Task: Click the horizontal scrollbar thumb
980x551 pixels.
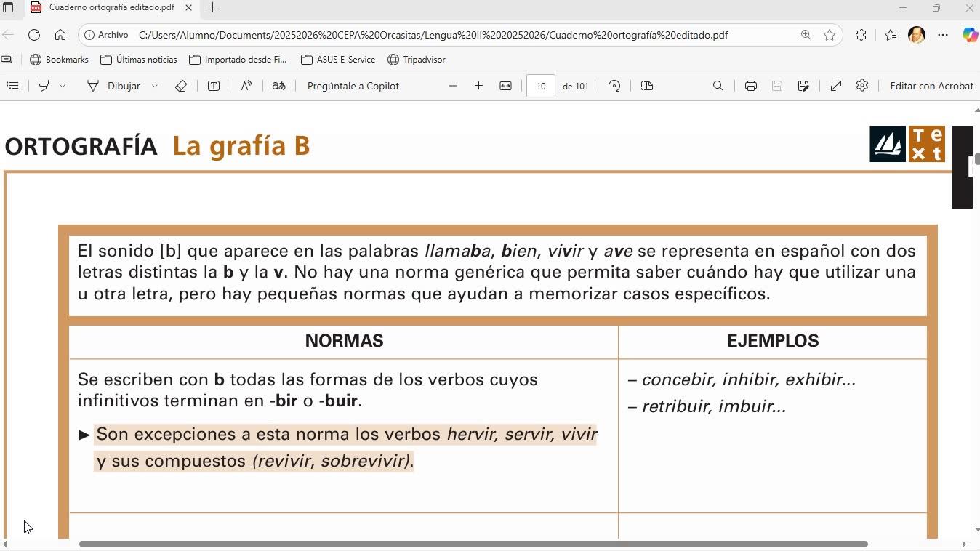Action: click(473, 544)
